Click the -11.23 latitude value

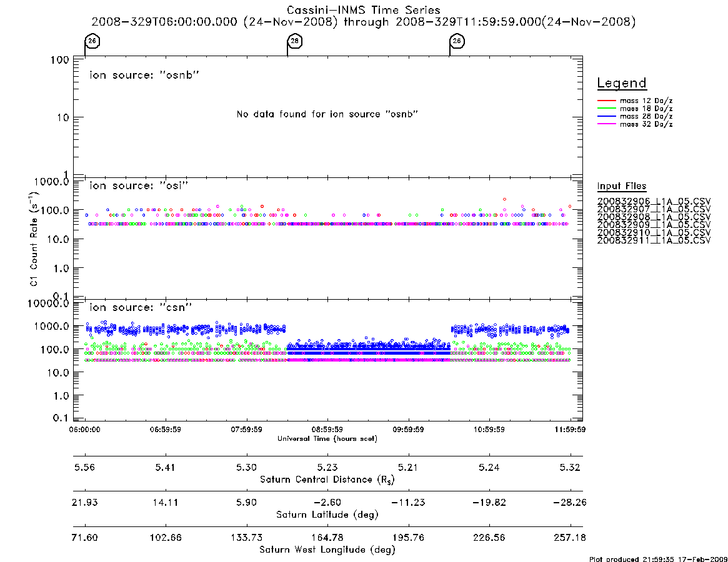coord(408,503)
